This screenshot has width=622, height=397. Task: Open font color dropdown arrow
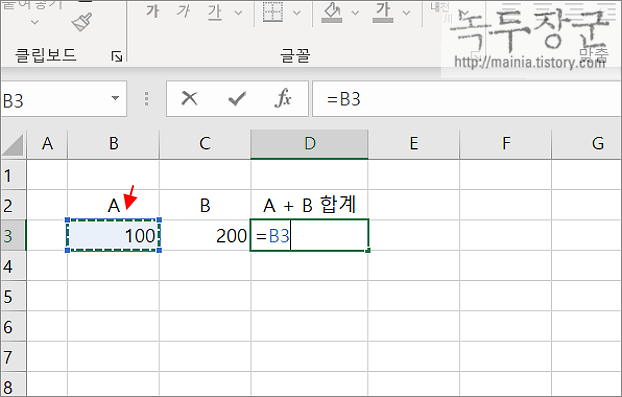406,13
